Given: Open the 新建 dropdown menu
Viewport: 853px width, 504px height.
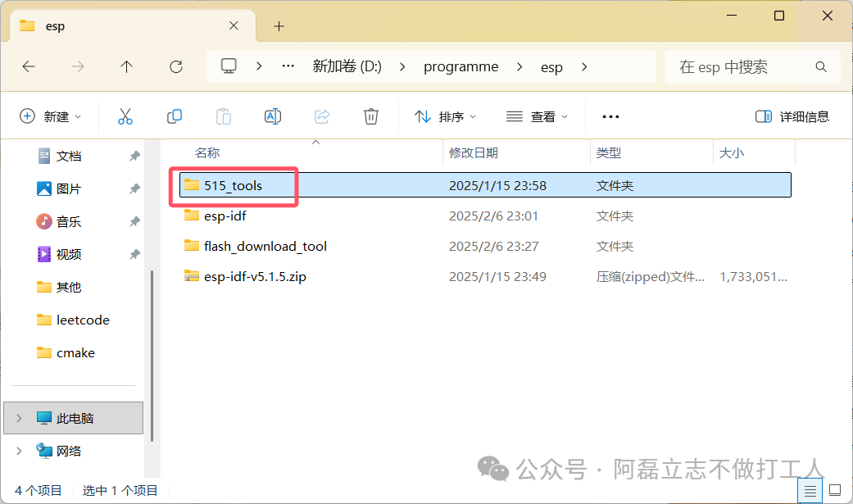Looking at the screenshot, I should 50,116.
